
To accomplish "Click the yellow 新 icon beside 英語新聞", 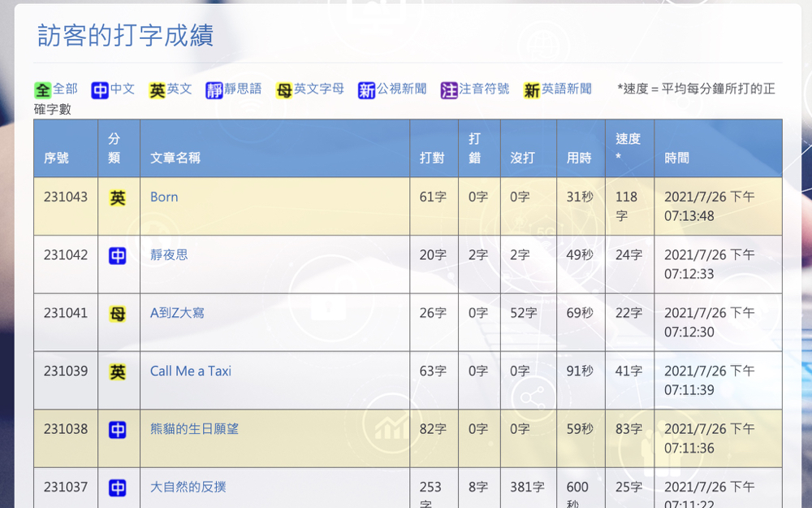I will [531, 90].
